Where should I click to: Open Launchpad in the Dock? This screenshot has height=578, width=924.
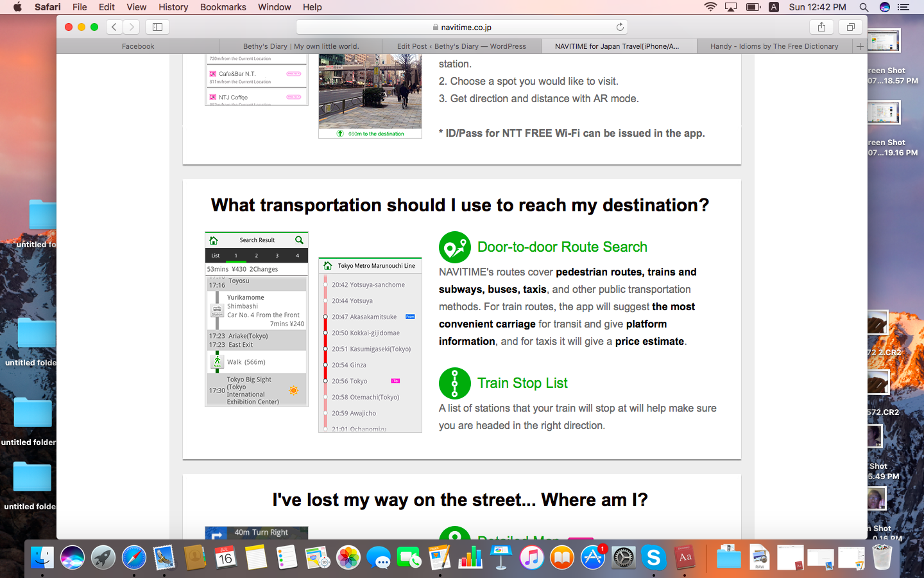103,557
